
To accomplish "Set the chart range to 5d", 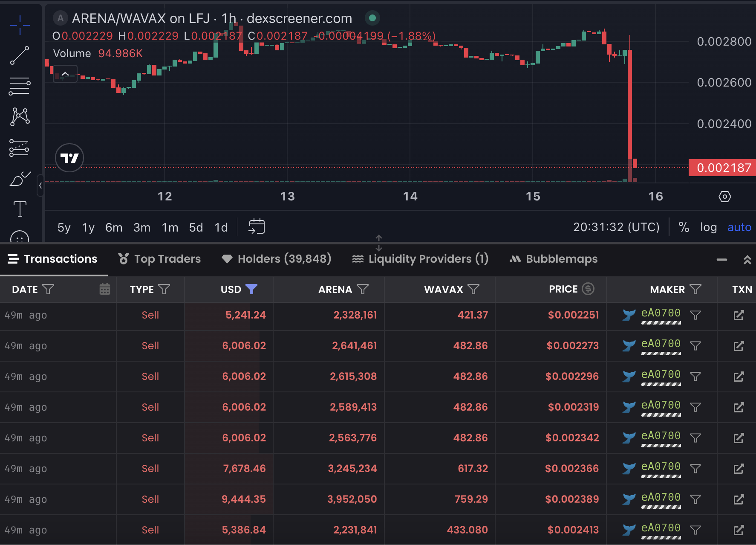I will tap(196, 227).
